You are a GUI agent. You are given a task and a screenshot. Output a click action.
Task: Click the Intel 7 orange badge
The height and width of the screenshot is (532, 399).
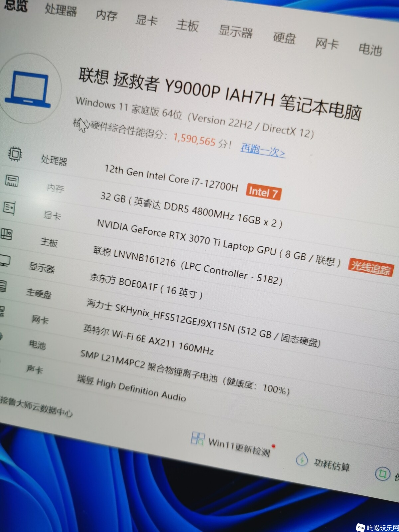pyautogui.click(x=264, y=192)
